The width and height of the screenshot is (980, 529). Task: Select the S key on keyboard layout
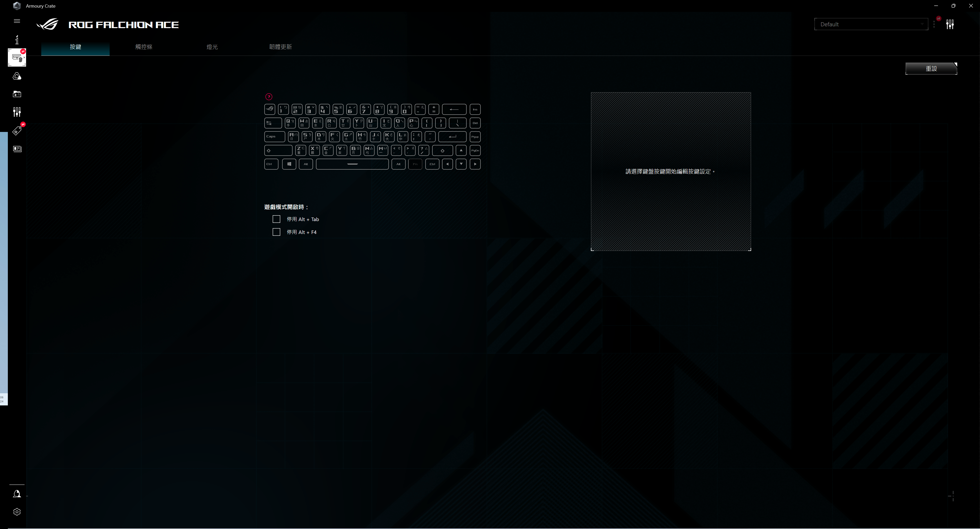307,137
